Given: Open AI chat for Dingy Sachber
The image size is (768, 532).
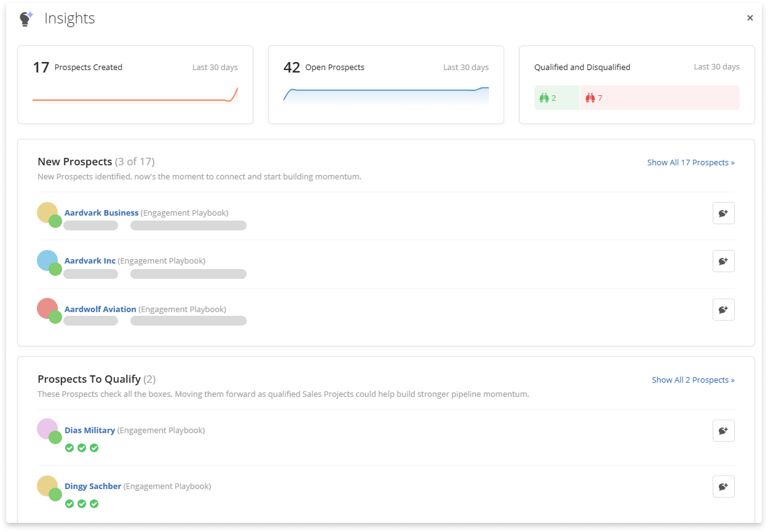Looking at the screenshot, I should (x=724, y=487).
